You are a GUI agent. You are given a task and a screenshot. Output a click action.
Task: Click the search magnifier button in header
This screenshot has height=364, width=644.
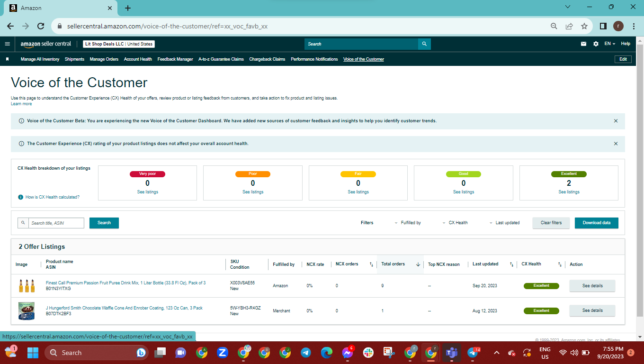(424, 44)
